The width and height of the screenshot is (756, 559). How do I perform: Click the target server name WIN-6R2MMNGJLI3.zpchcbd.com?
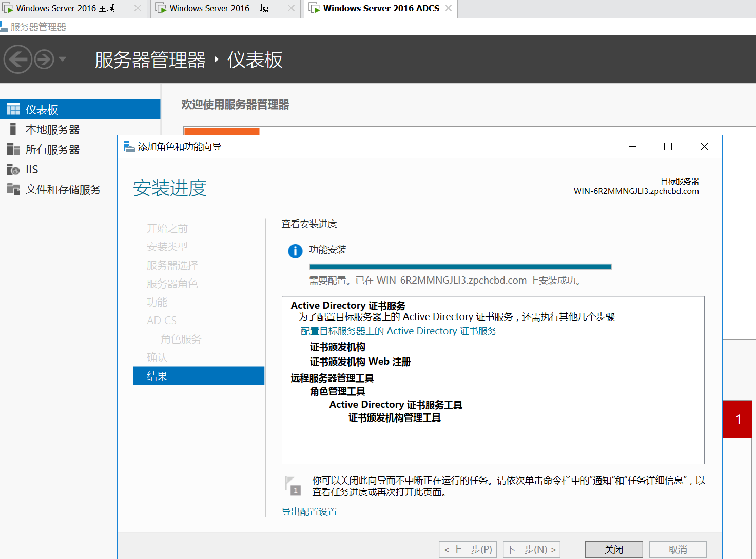click(x=636, y=191)
